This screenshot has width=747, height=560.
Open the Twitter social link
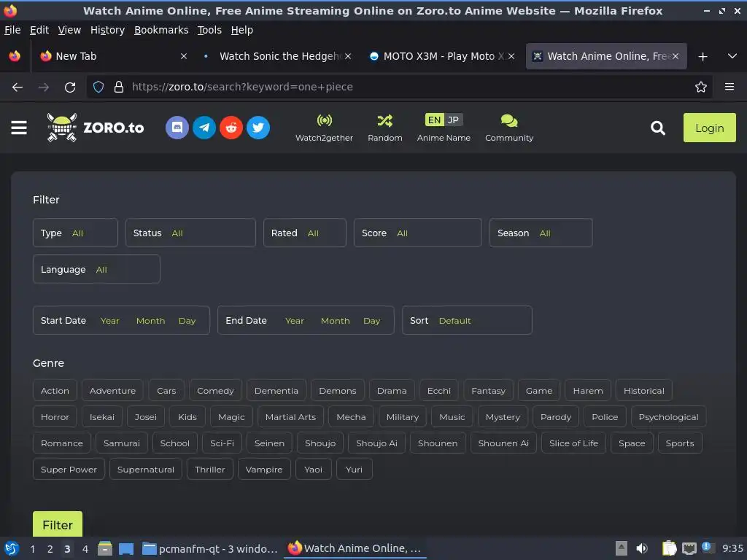click(x=258, y=128)
